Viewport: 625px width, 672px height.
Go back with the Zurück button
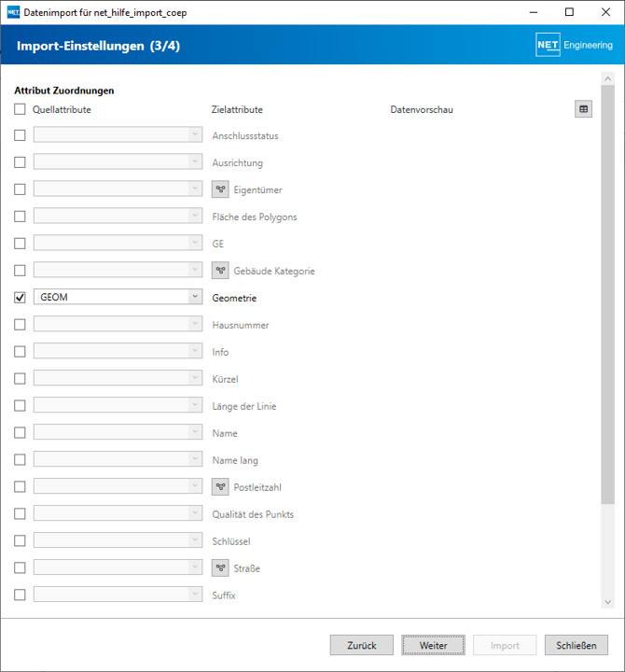coord(362,645)
